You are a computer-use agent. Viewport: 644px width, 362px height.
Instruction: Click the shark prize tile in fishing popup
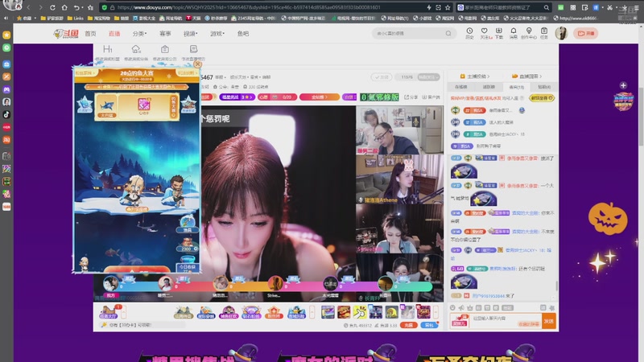pos(107,107)
